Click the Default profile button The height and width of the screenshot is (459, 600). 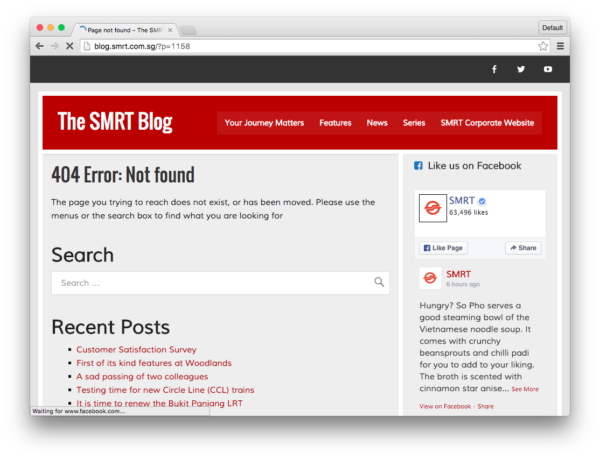tap(552, 28)
